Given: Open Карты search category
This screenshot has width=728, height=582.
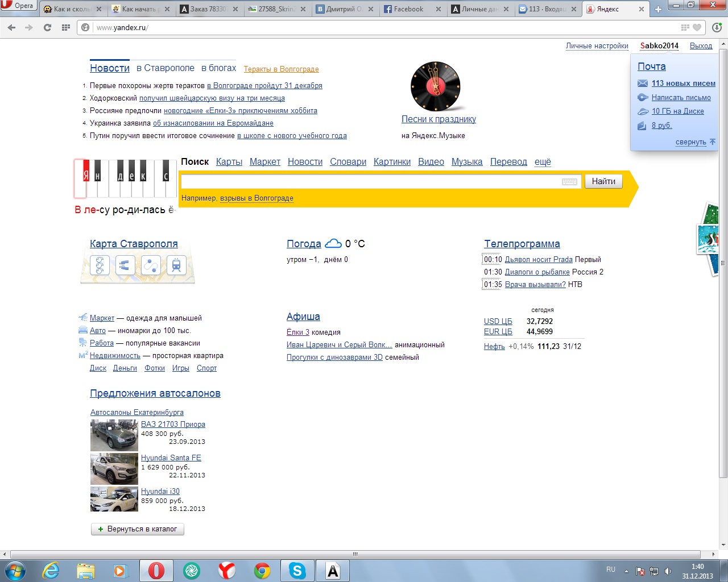Looking at the screenshot, I should (229, 162).
